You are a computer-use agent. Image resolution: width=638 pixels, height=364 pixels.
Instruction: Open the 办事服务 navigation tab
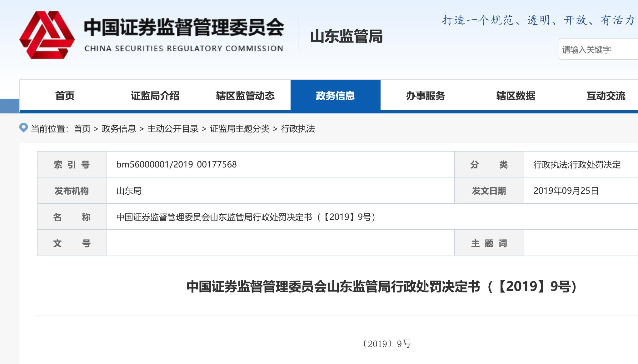point(426,96)
